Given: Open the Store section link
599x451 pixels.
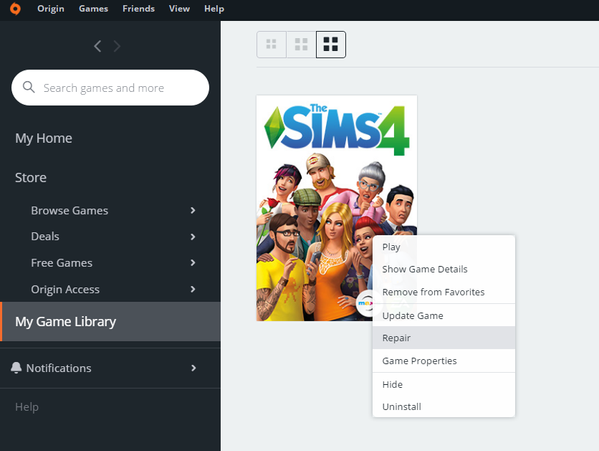Looking at the screenshot, I should point(31,178).
